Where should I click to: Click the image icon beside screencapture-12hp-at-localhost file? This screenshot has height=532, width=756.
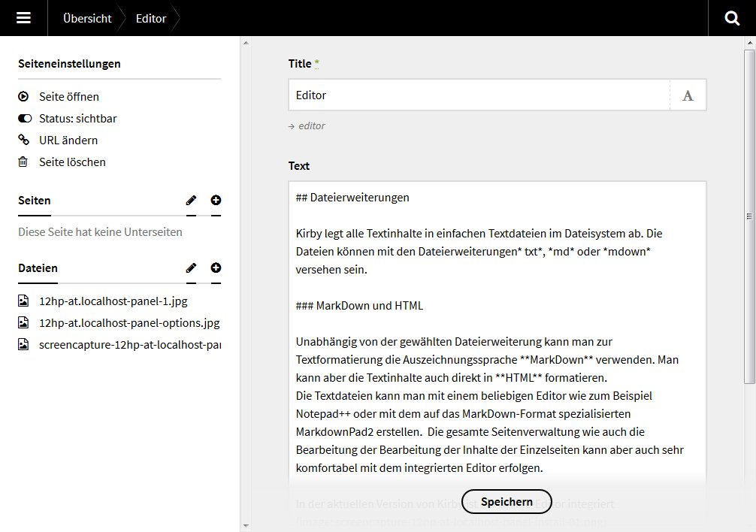23,345
